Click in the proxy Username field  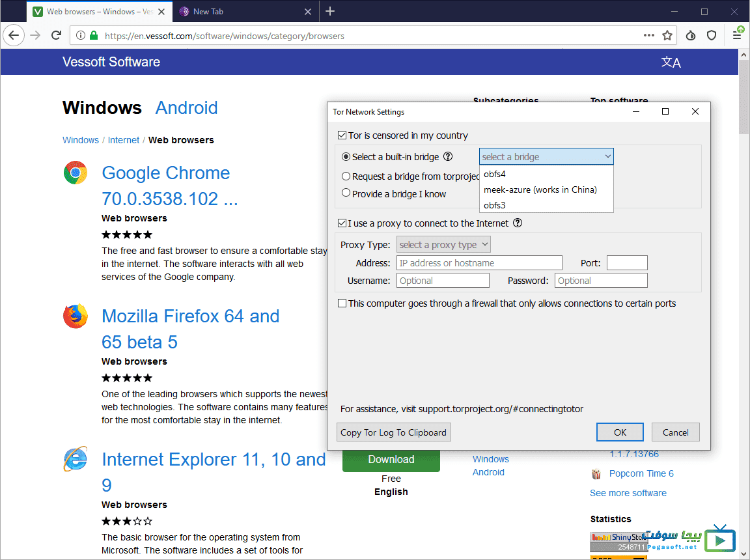pos(443,280)
